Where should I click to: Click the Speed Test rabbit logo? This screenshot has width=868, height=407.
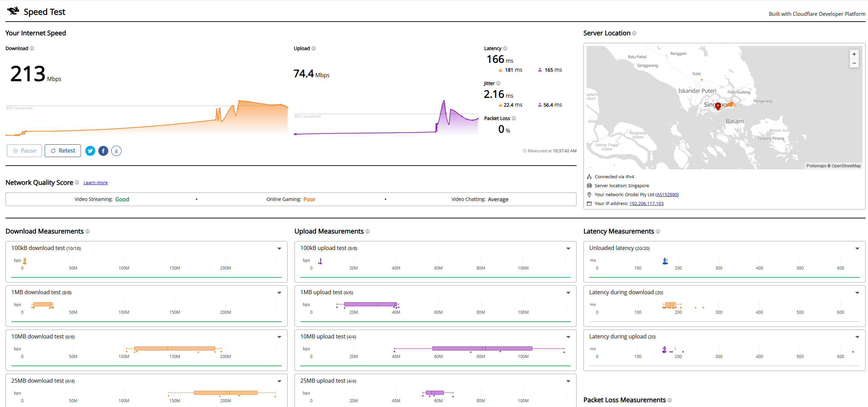point(13,11)
